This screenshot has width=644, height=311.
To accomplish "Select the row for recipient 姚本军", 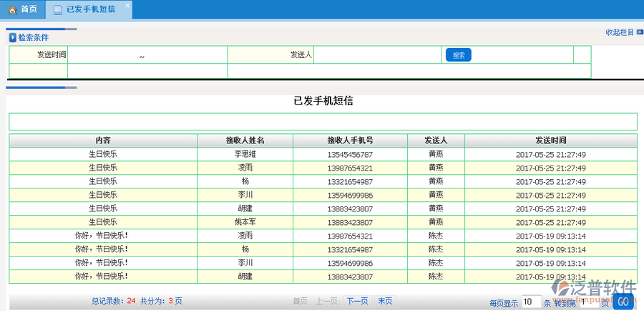I will [245, 222].
